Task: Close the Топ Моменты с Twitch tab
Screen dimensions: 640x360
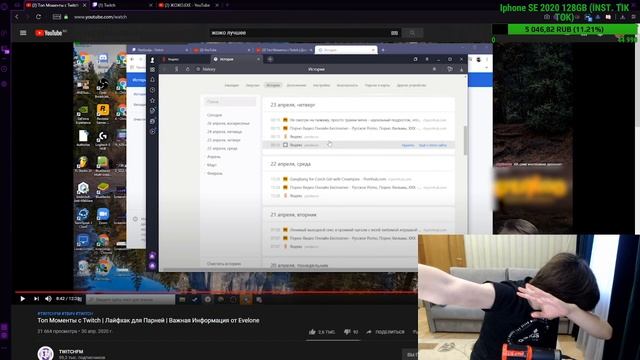Action: tap(84, 5)
